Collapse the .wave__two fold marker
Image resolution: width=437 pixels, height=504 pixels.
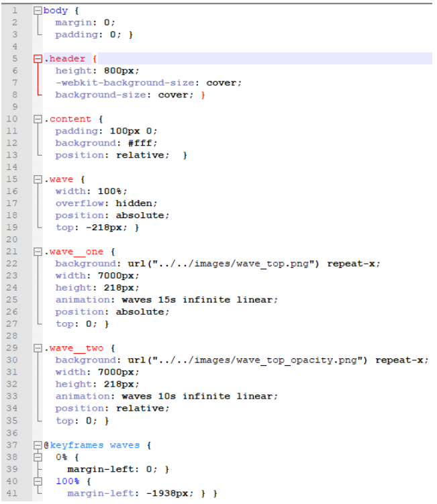[x=38, y=348]
